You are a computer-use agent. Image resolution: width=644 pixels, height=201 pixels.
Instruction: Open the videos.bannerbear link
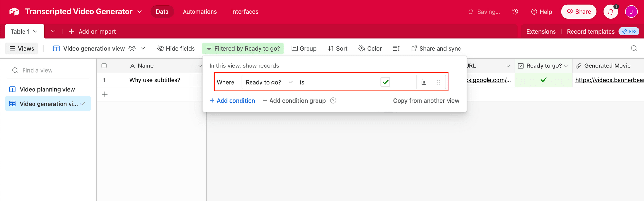coord(610,80)
